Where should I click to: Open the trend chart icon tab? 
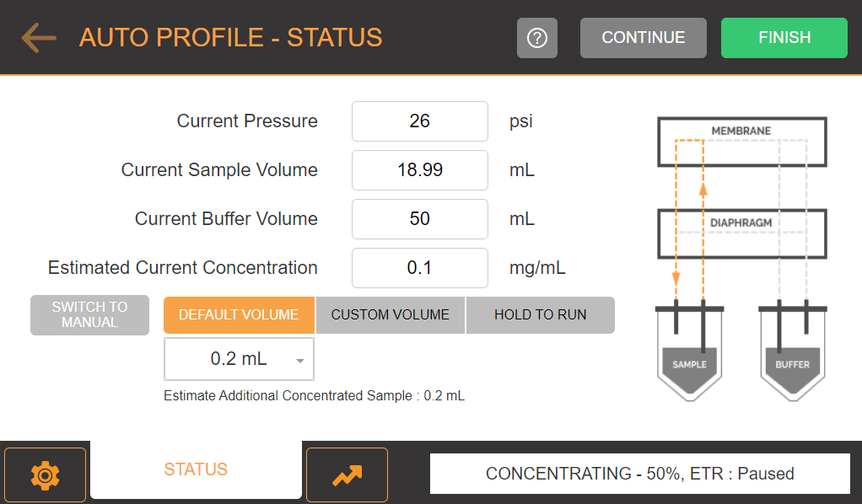[347, 475]
